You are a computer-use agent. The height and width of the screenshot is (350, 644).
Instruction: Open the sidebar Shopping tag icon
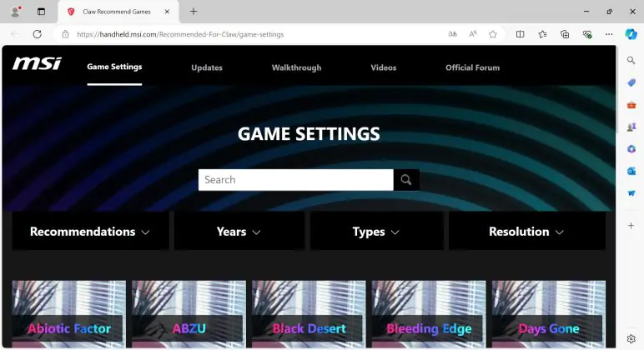[631, 82]
